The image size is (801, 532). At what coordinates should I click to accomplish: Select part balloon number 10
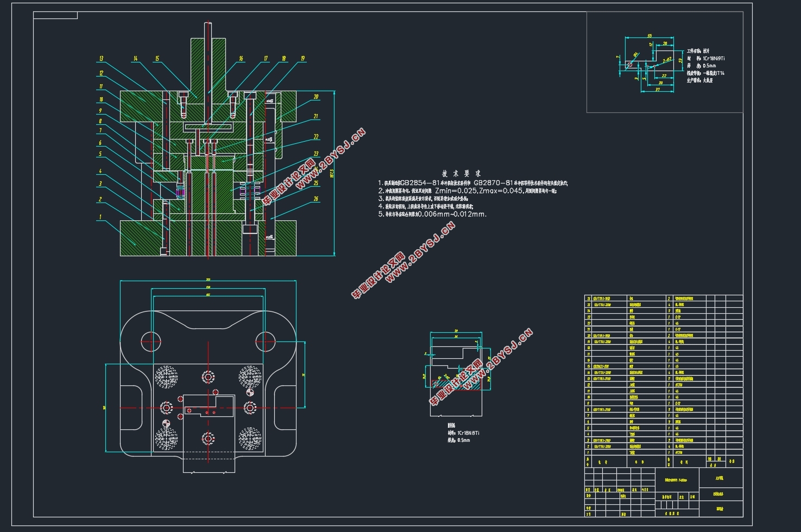[100, 99]
